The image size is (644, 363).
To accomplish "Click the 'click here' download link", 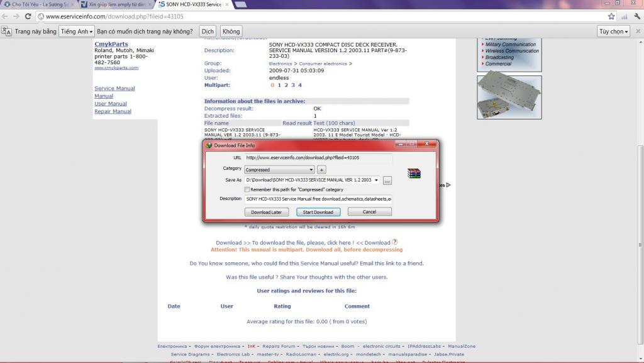I will tap(339, 243).
